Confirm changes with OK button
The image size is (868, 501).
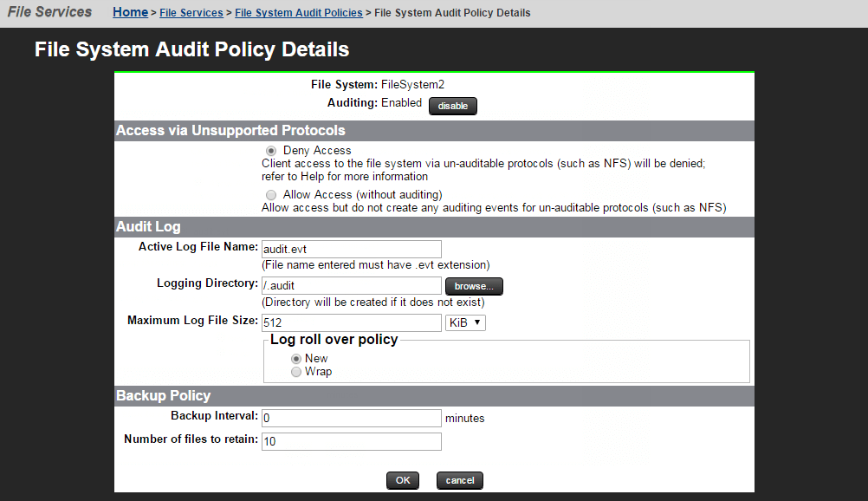pyautogui.click(x=403, y=480)
